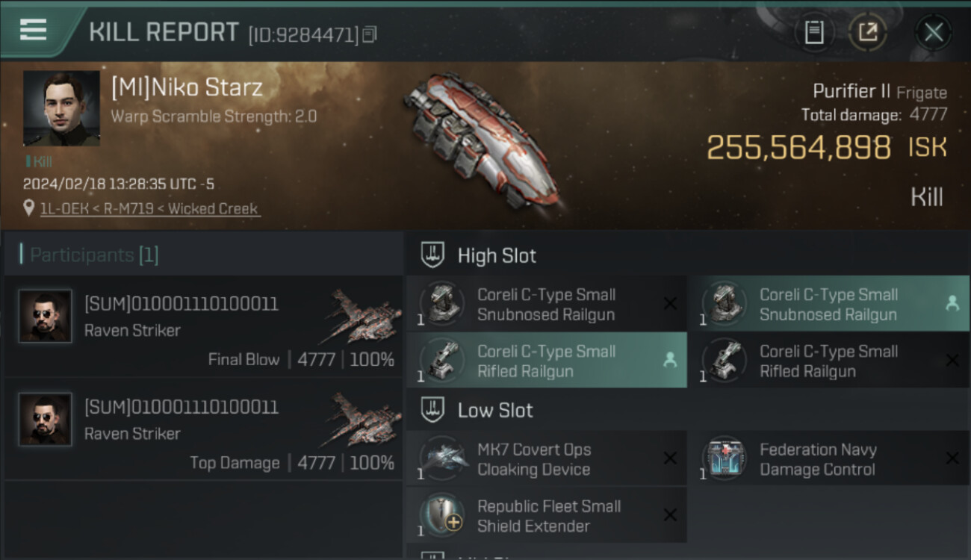Select the highlighted Snubnosed Railgun module

pyautogui.click(x=828, y=304)
